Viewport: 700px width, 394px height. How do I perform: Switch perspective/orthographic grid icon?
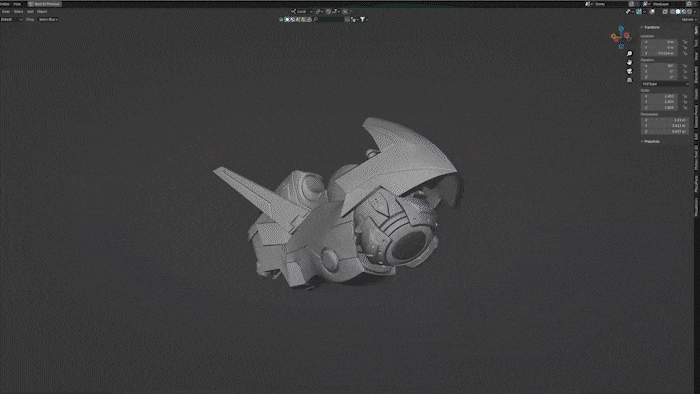(x=629, y=80)
